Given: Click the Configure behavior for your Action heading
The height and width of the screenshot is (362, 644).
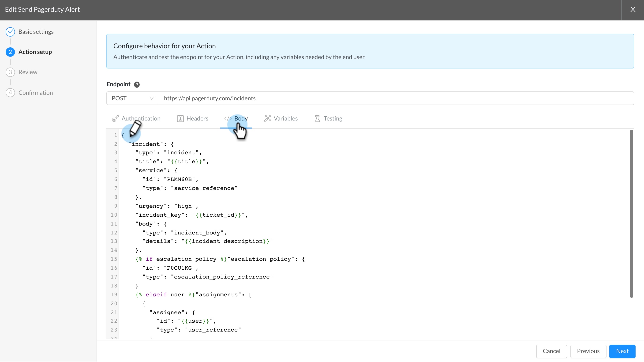Looking at the screenshot, I should (165, 46).
